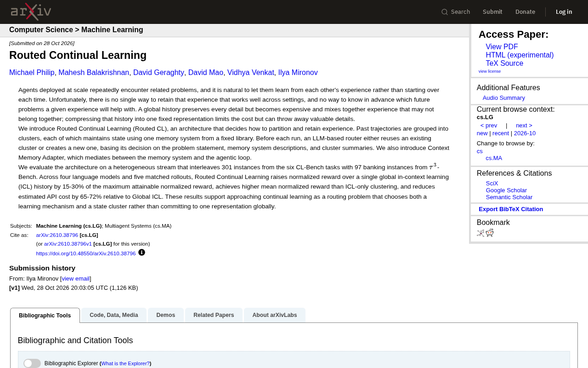Open author David Mao's page
The height and width of the screenshot is (368, 588).
pos(206,73)
